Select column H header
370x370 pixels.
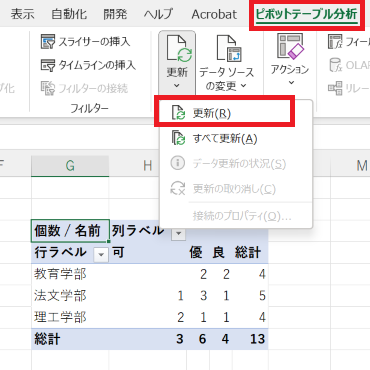point(148,166)
